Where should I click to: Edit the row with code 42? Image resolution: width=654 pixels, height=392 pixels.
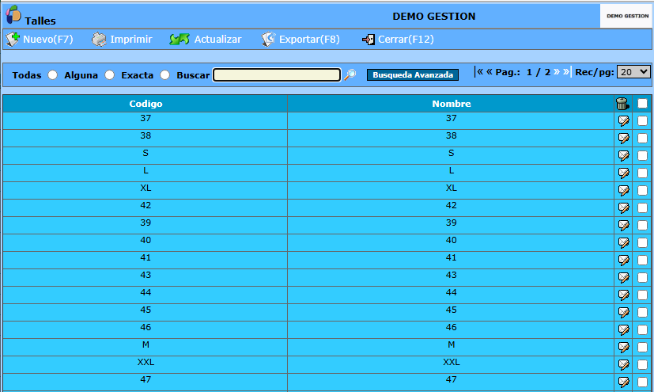point(623,208)
